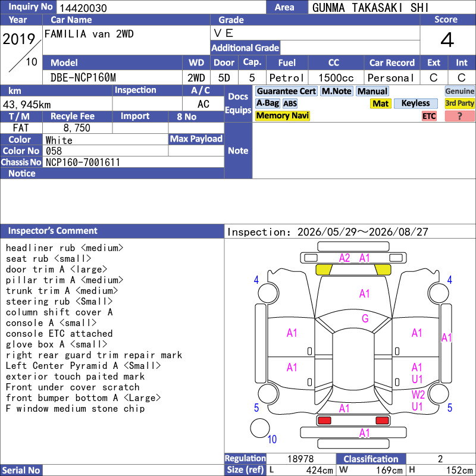The image size is (476, 476).
Task: Click the spare tire circle marked 10
Action: (260, 428)
